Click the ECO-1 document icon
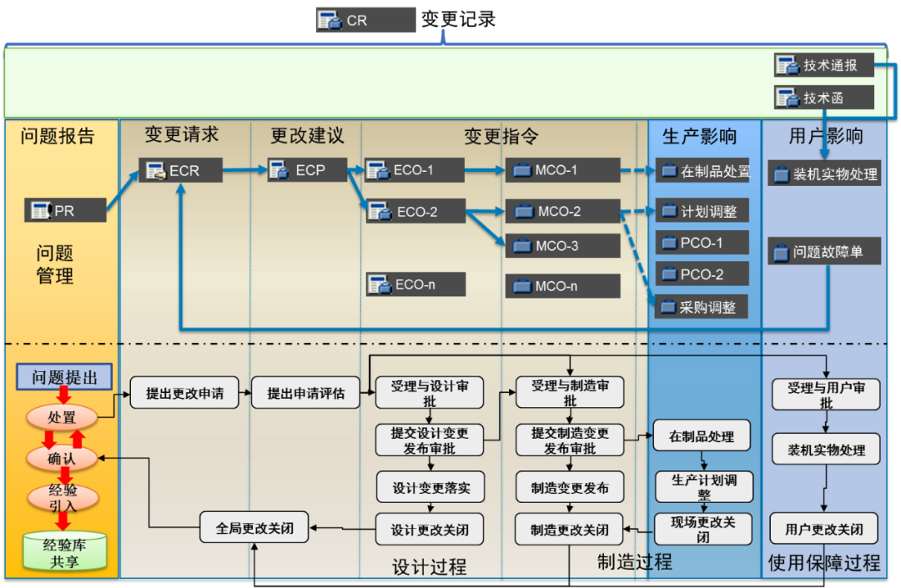The height and width of the screenshot is (588, 901). pos(378,170)
